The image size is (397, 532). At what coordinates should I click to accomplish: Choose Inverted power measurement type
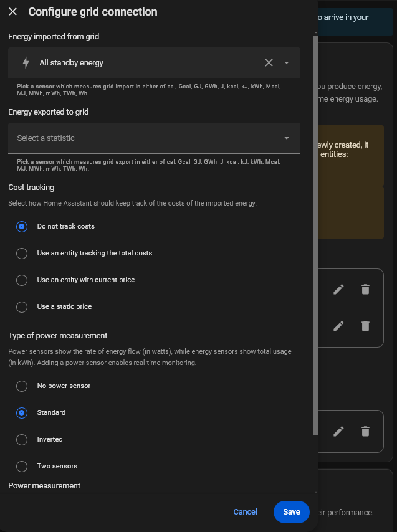point(22,440)
